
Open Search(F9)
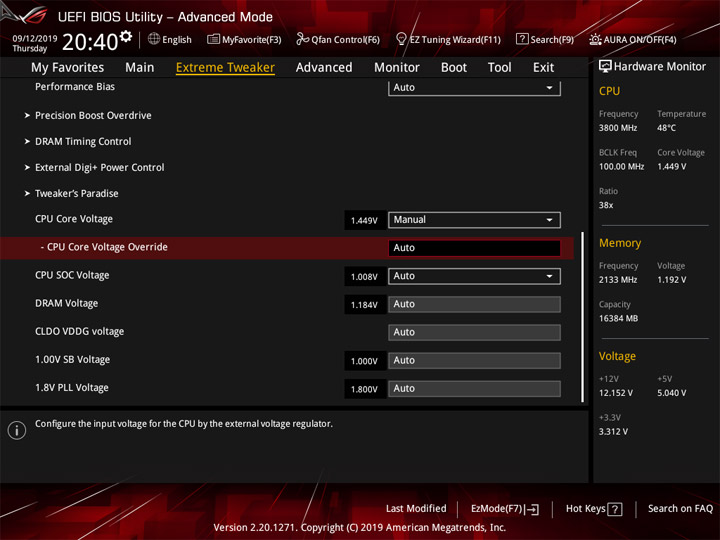[545, 39]
